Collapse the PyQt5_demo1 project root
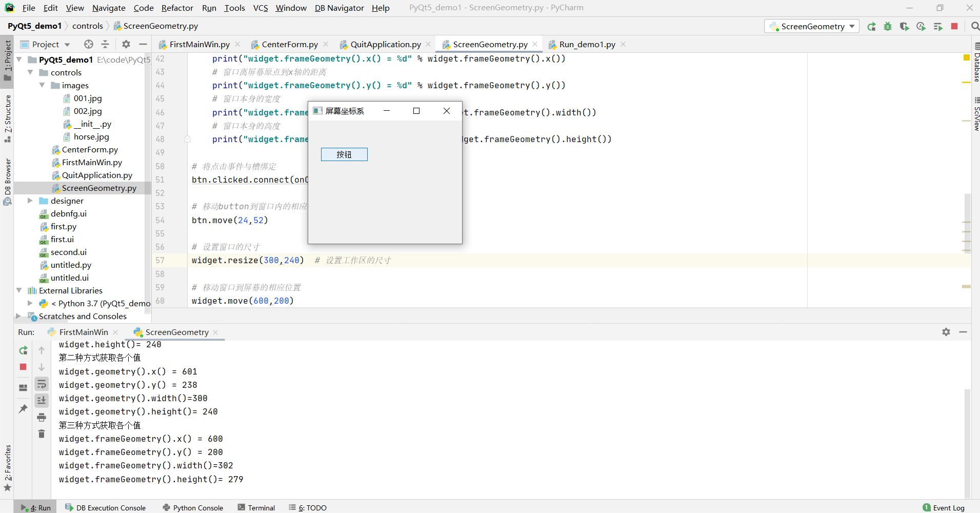Screen dimensions: 980x513 tap(19, 60)
